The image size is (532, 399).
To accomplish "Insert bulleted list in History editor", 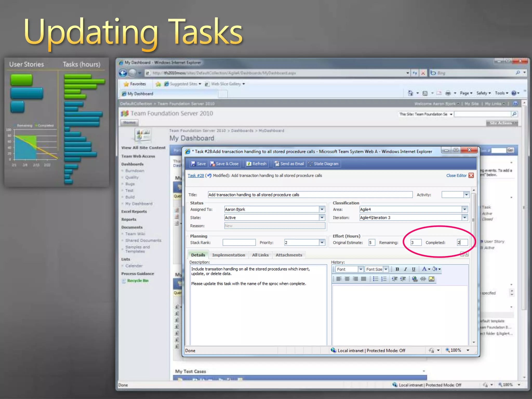I will coord(376,279).
